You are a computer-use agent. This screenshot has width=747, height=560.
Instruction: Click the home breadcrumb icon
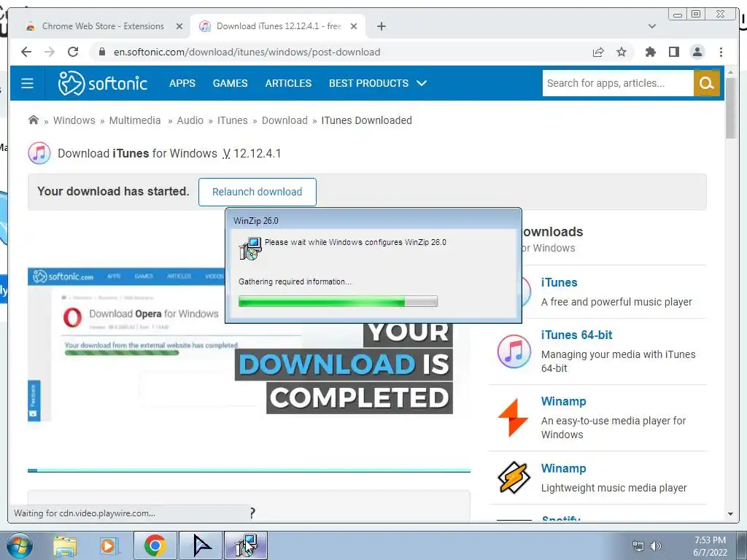coord(34,120)
